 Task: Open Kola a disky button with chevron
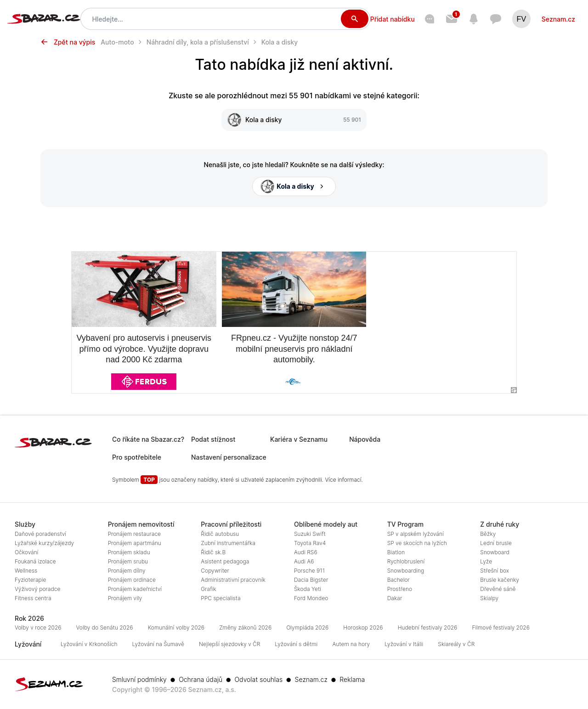click(294, 186)
